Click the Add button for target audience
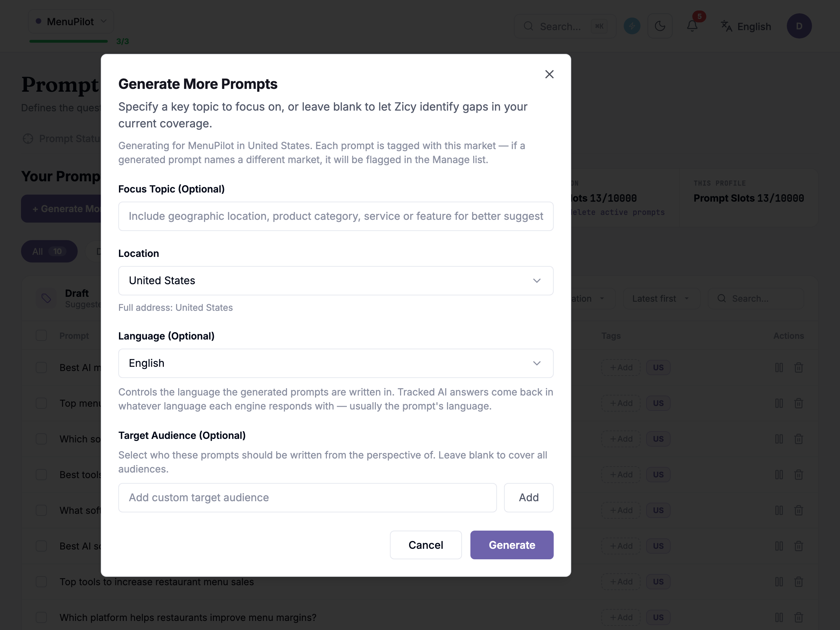Viewport: 840px width, 630px height. (528, 497)
